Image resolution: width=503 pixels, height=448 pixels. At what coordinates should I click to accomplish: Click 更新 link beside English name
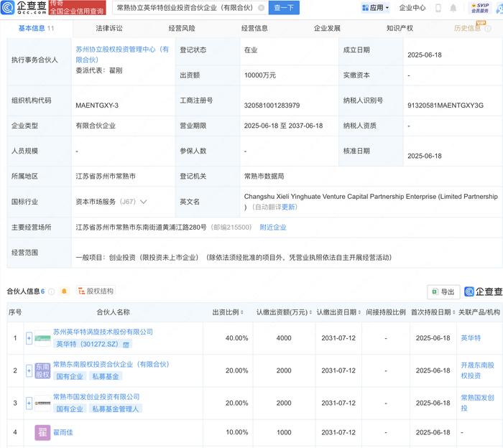(288, 207)
